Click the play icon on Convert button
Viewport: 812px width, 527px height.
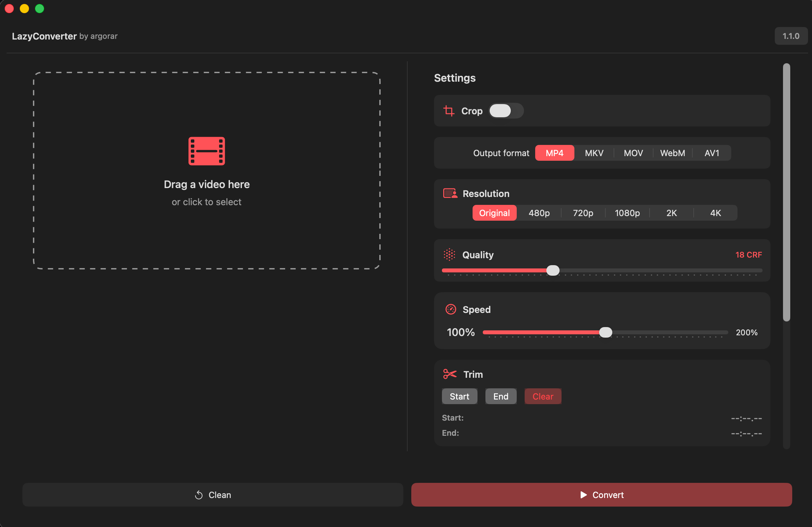point(583,495)
